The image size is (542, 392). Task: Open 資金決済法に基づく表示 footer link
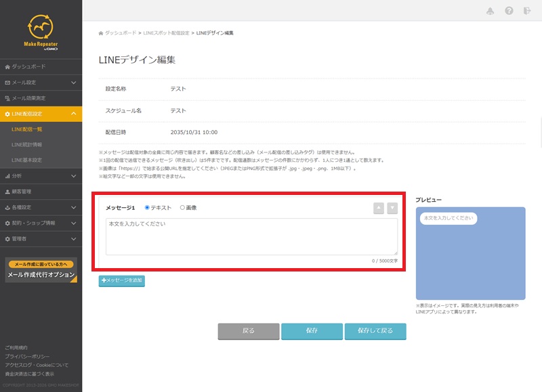pyautogui.click(x=29, y=374)
